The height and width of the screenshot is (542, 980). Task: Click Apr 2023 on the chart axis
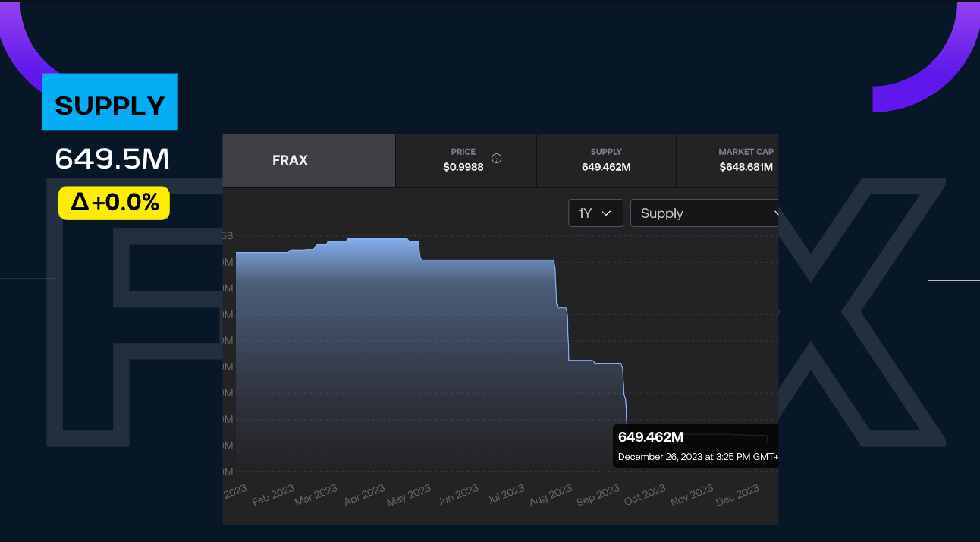[x=365, y=495]
